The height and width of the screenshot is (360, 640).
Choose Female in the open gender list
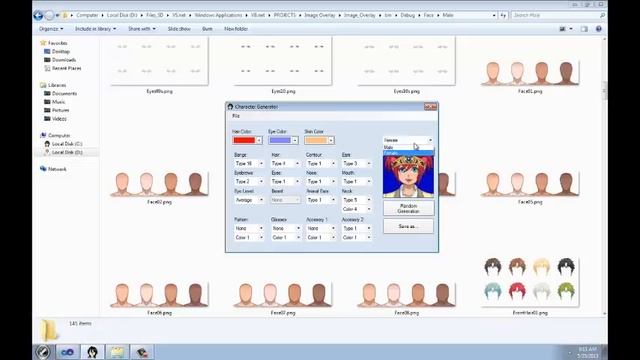click(408, 153)
